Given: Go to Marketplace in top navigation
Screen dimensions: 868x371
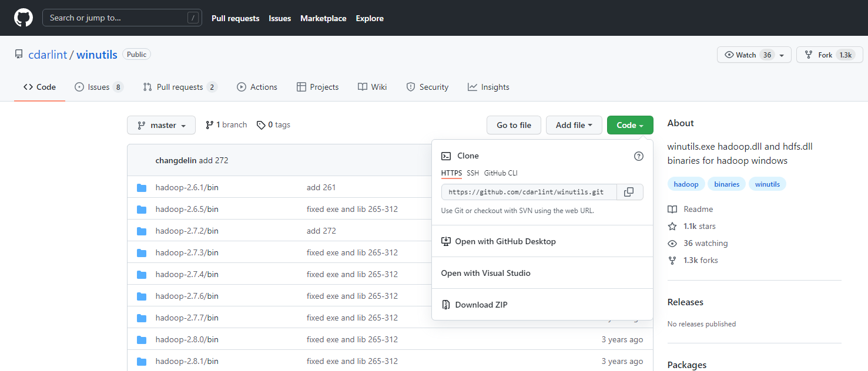Looking at the screenshot, I should (x=323, y=18).
